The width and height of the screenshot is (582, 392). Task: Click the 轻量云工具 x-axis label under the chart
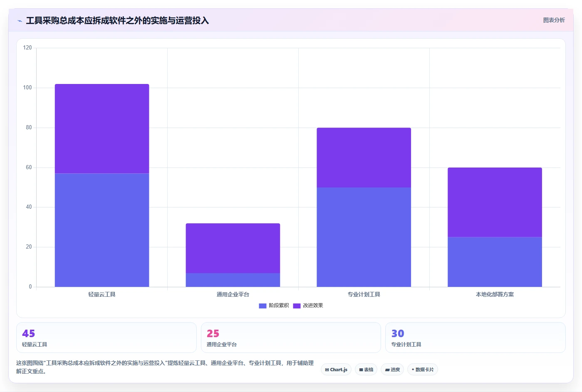[102, 294]
